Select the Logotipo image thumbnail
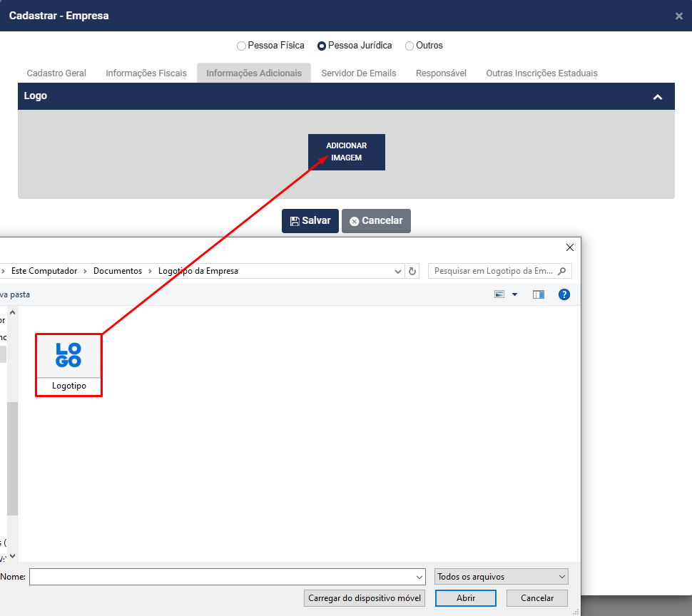The image size is (692, 616). click(68, 356)
